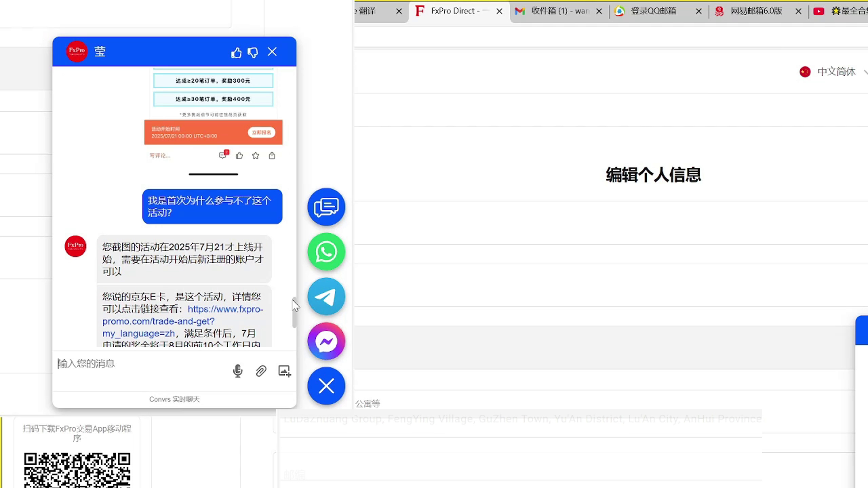Open WhatsApp contact button
The image size is (868, 488).
[326, 252]
